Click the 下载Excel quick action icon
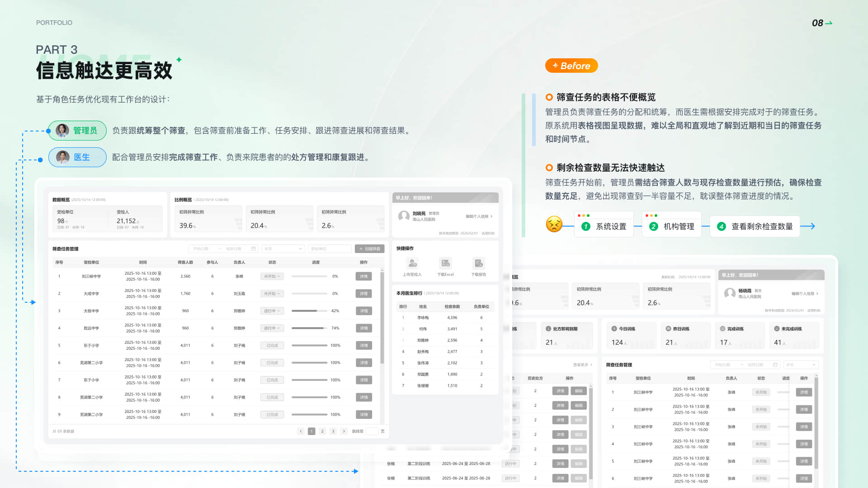868x488 pixels. (445, 263)
